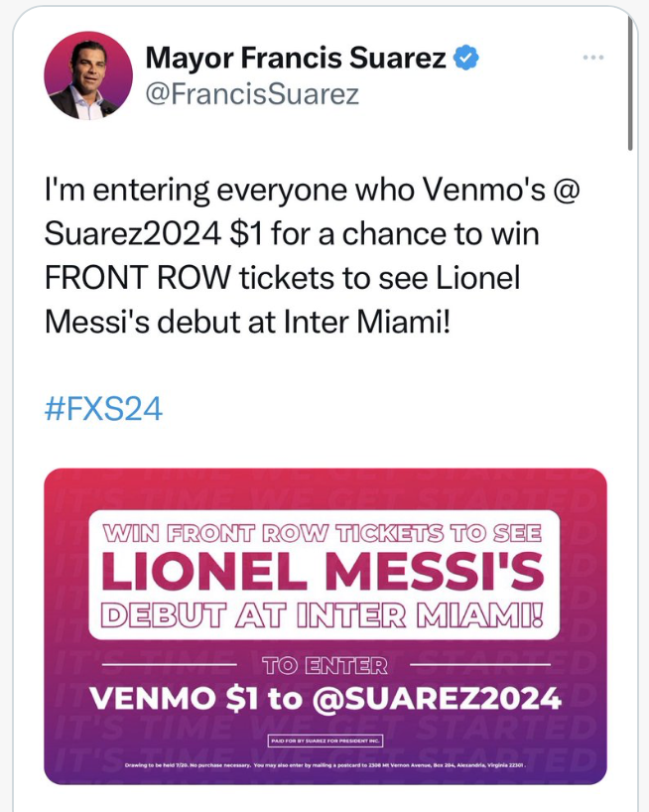This screenshot has width=649, height=812.
Task: Click "WIN FRONT ROW TICKETS TO SEE" banner text
Action: [322, 533]
